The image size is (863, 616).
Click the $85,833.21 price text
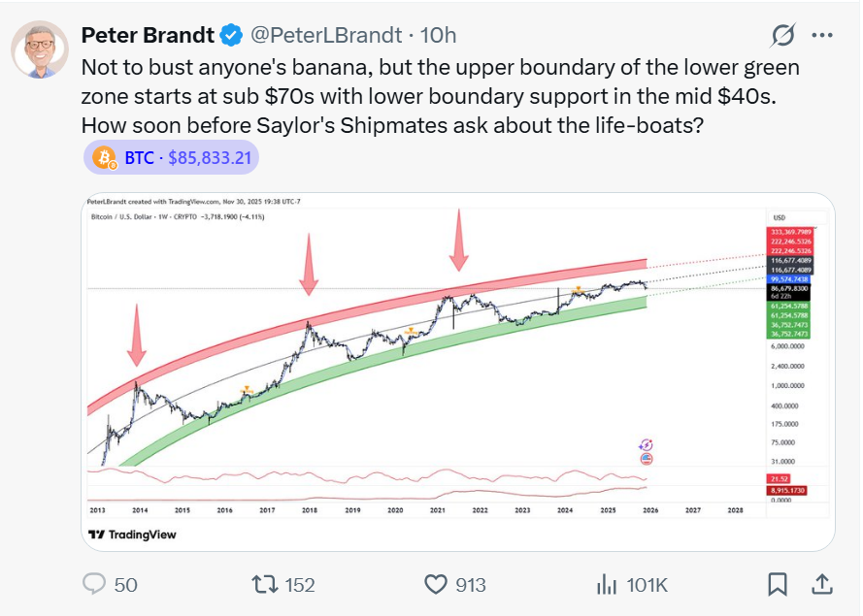point(210,156)
